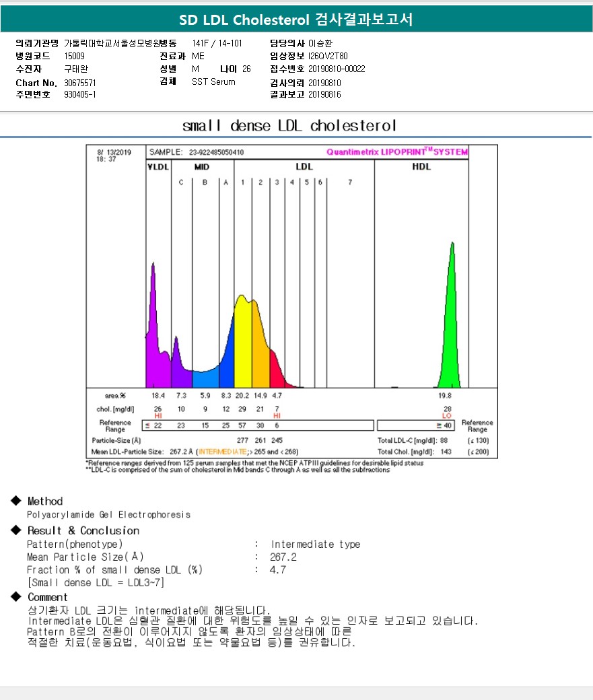Click the 담당의사 name '이승환'
Image resolution: width=593 pixels, height=700 pixels.
click(320, 43)
